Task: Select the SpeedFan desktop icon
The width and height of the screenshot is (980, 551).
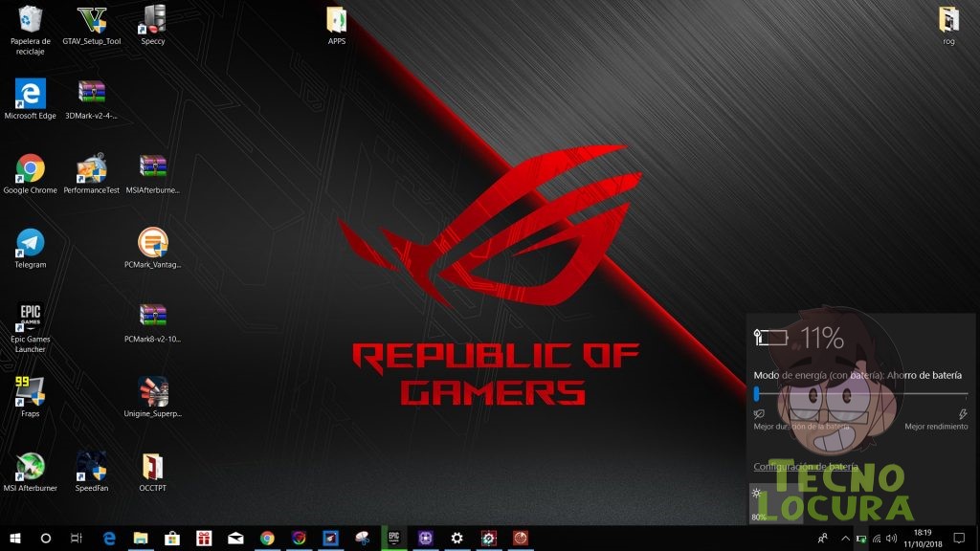Action: coord(92,472)
